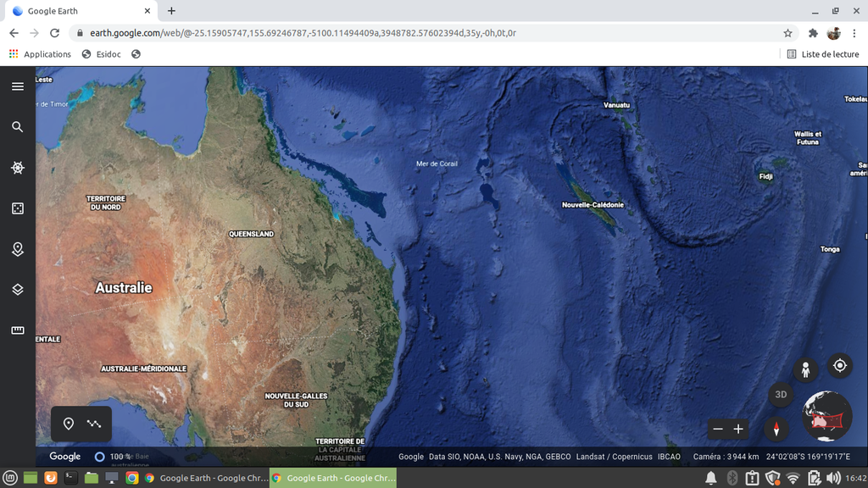
Task: Click the QUEENSLAND state label
Action: pos(251,234)
